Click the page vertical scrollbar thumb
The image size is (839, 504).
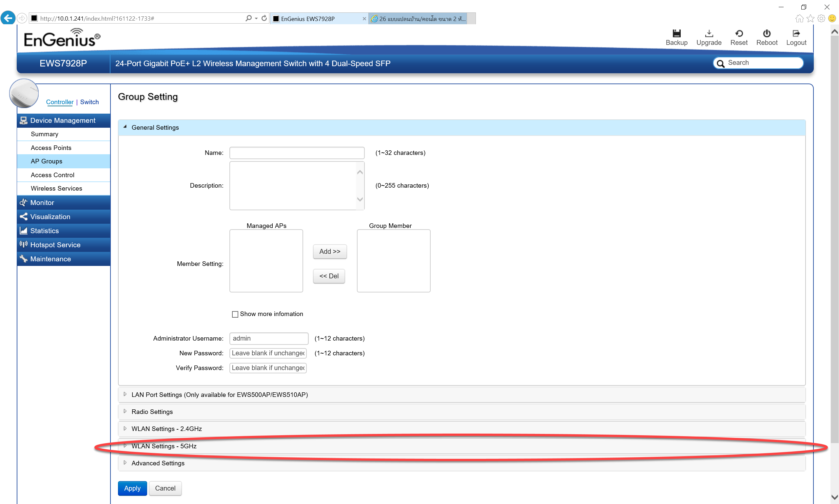[834, 239]
